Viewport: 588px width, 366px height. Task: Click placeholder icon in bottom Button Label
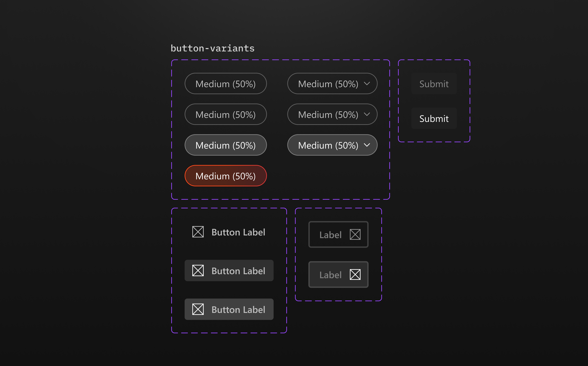[x=198, y=309]
